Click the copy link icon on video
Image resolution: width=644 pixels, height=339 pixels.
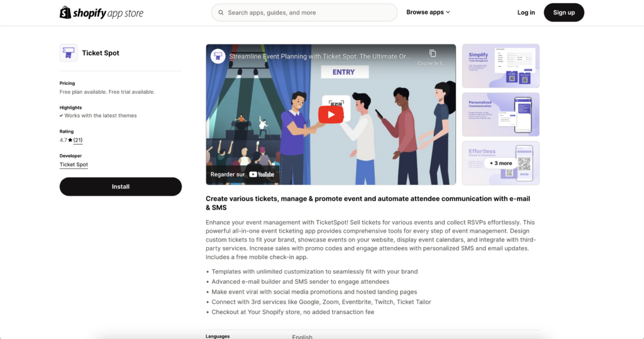click(x=433, y=53)
